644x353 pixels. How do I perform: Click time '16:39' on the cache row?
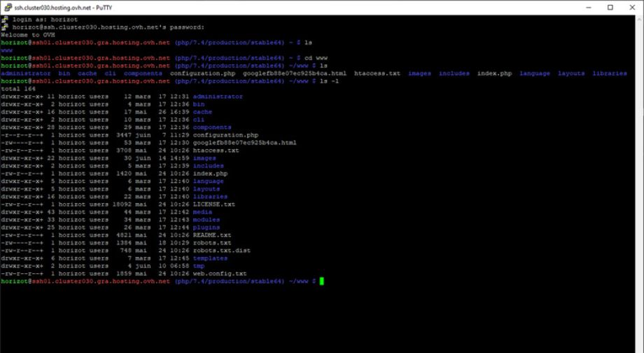[x=179, y=112]
